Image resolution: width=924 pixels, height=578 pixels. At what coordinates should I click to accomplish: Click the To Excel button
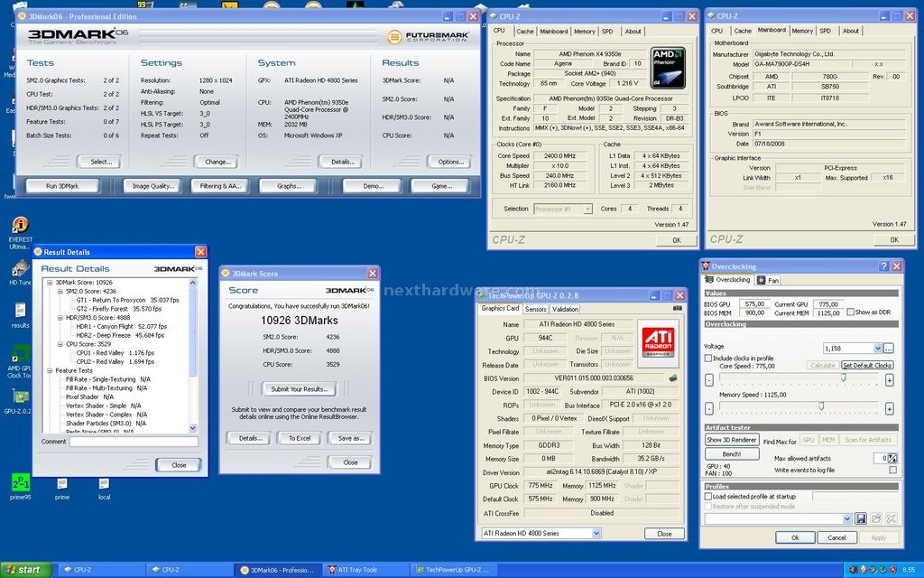pos(300,438)
